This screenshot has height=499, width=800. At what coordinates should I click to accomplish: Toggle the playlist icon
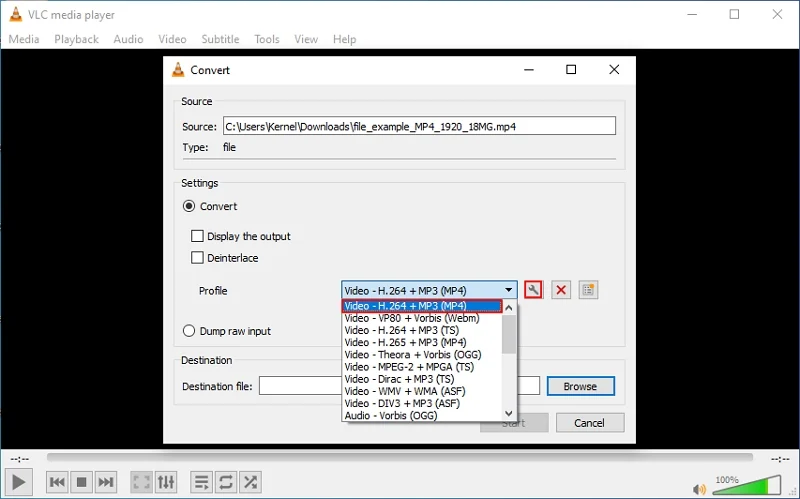tap(202, 482)
